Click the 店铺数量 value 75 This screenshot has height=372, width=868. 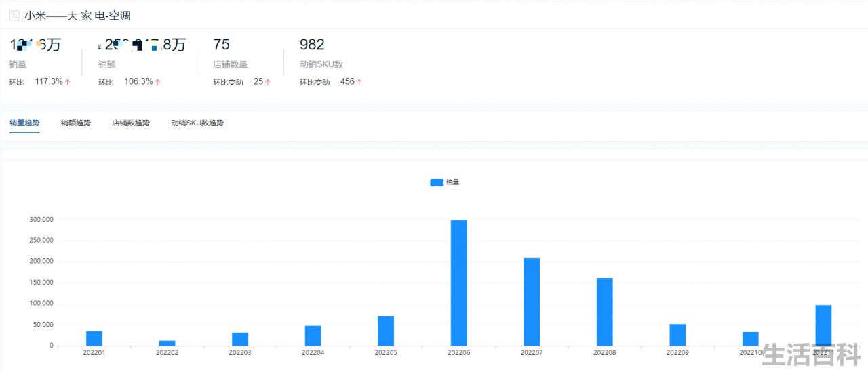coord(221,45)
